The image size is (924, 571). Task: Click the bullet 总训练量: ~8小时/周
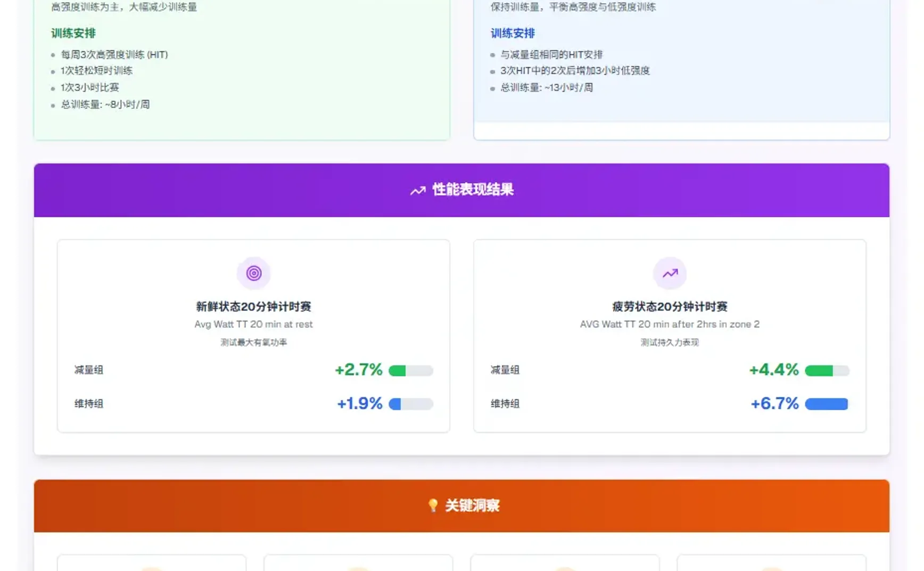click(105, 104)
